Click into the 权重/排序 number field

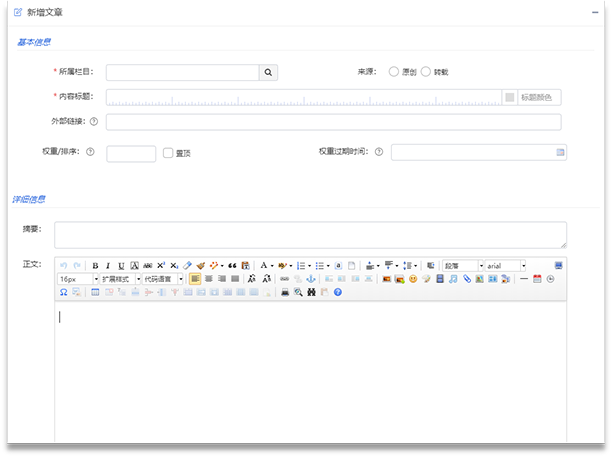pyautogui.click(x=131, y=154)
